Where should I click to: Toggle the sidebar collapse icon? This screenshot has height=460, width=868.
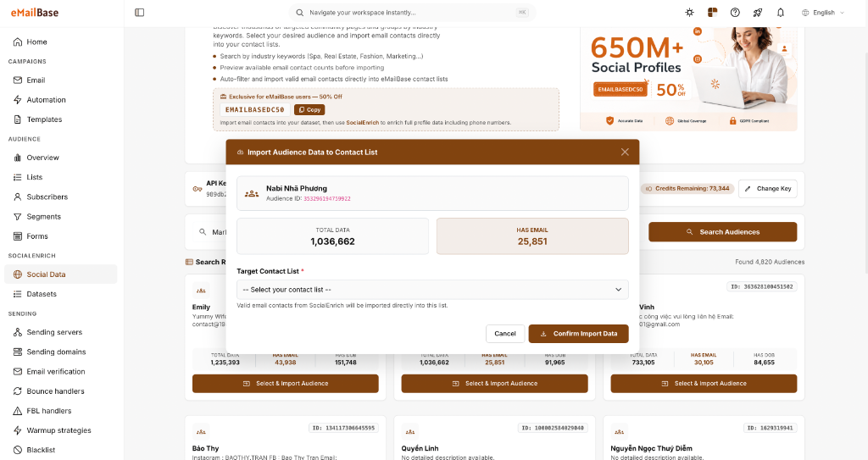[x=140, y=12]
